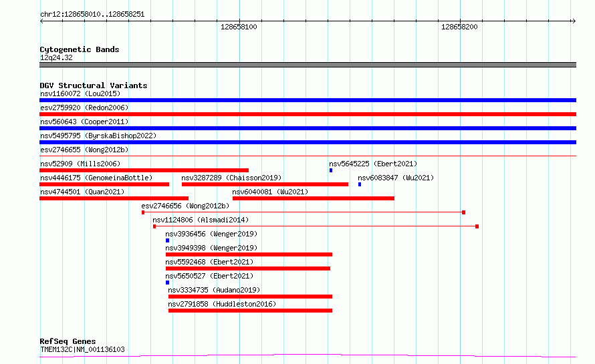Click the blue bar under nsv5495795 (ByrskaBishop2022)
Viewport: 595px width, 364px height.
pyautogui.click(x=308, y=142)
